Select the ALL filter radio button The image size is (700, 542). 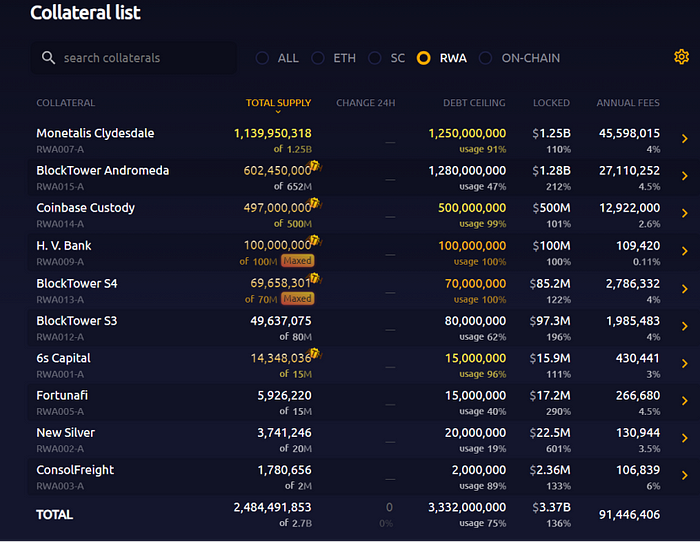coord(262,58)
